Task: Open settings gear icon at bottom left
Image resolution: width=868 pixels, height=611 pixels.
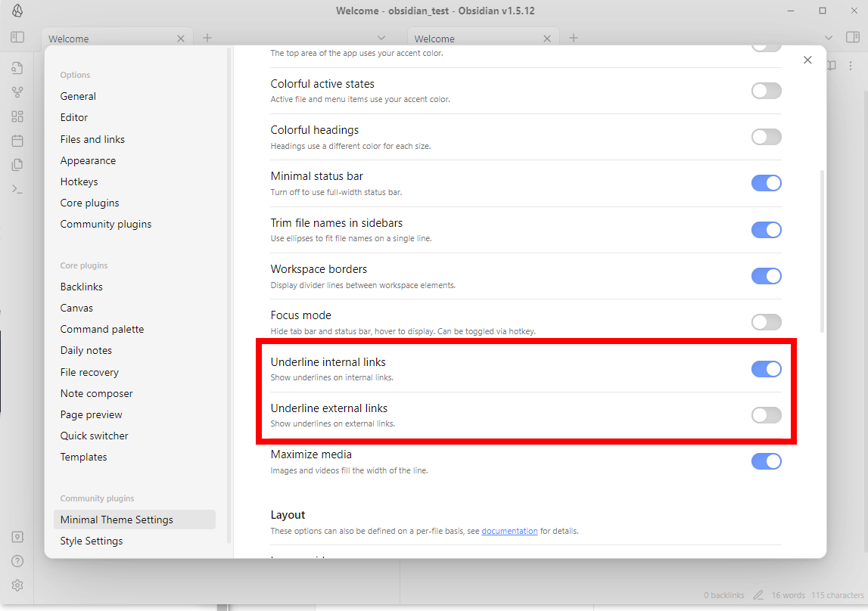Action: [x=17, y=585]
